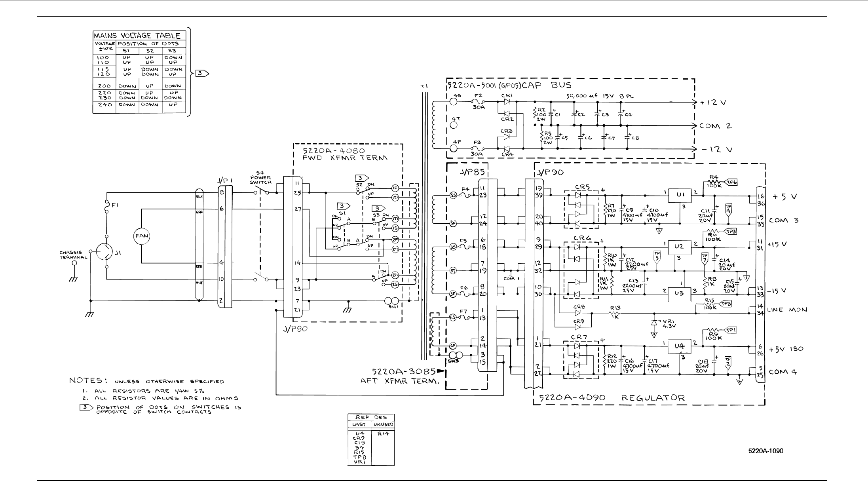Click the REF DES table header
The height and width of the screenshot is (481, 868).
click(x=371, y=417)
